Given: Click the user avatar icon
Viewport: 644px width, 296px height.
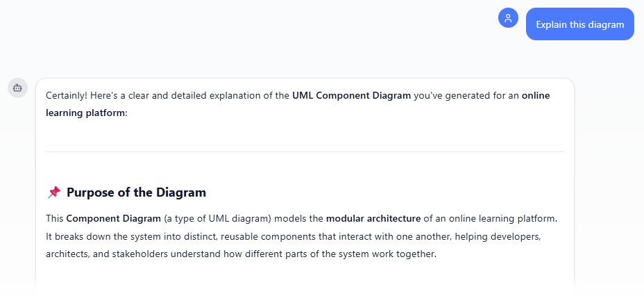Looking at the screenshot, I should [x=508, y=19].
